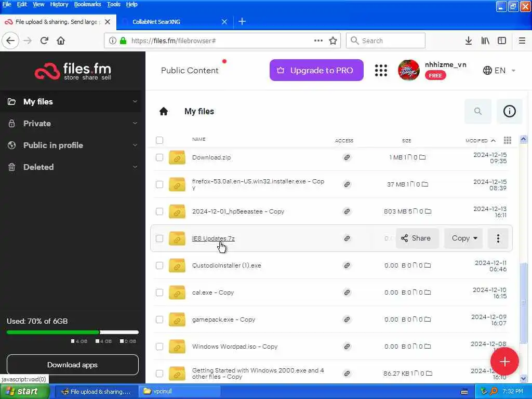Screen dimensions: 532x399
Task: Open the apps grid menu icon
Action: [x=381, y=71]
